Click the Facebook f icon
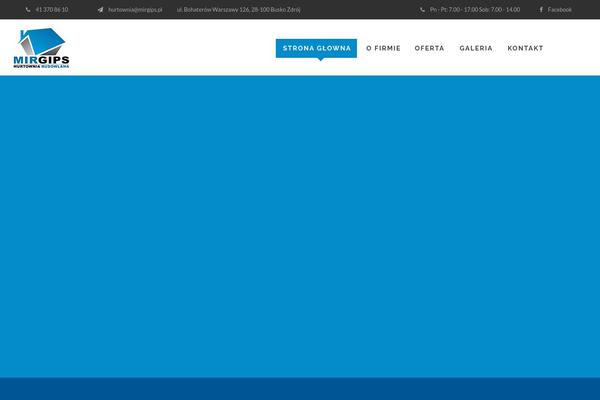Screen dimensions: 600x400 click(x=541, y=10)
